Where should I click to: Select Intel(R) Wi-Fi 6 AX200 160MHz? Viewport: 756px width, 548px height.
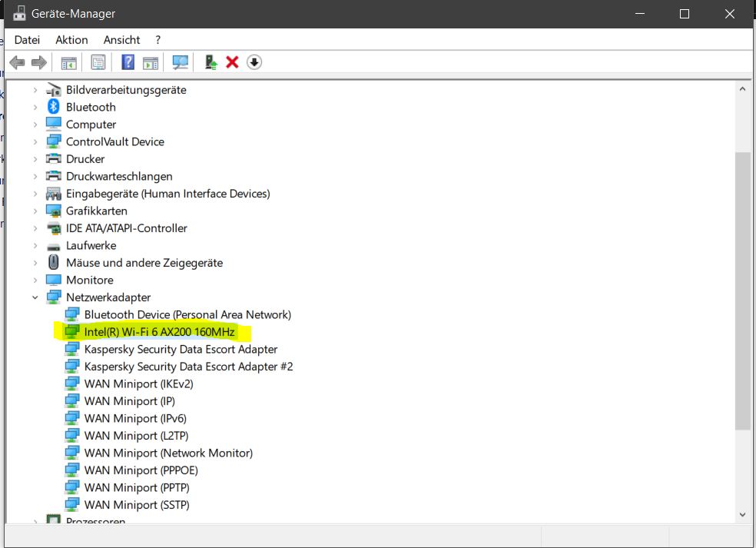159,332
